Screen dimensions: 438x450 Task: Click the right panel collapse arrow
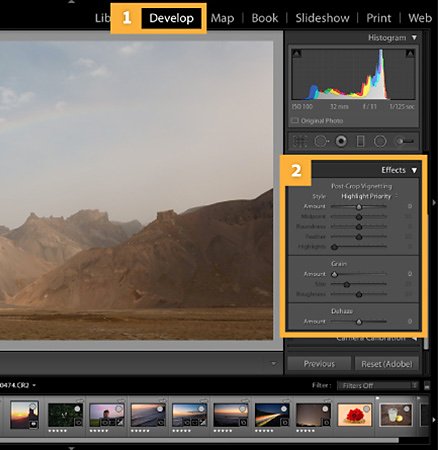434,202
